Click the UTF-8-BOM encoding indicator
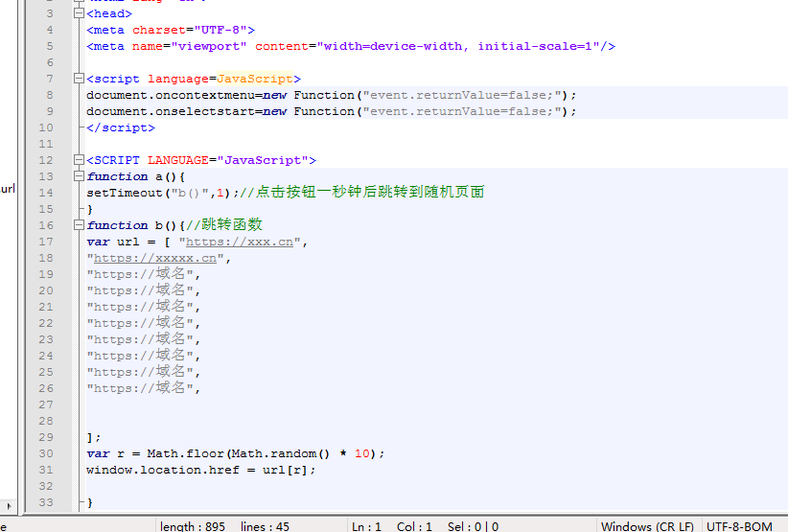The width and height of the screenshot is (788, 532). click(739, 525)
